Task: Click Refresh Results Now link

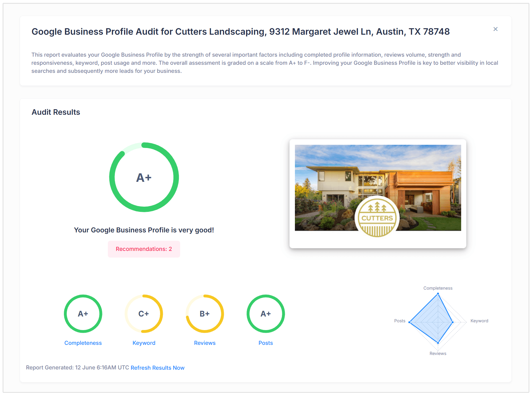Action: [158, 368]
